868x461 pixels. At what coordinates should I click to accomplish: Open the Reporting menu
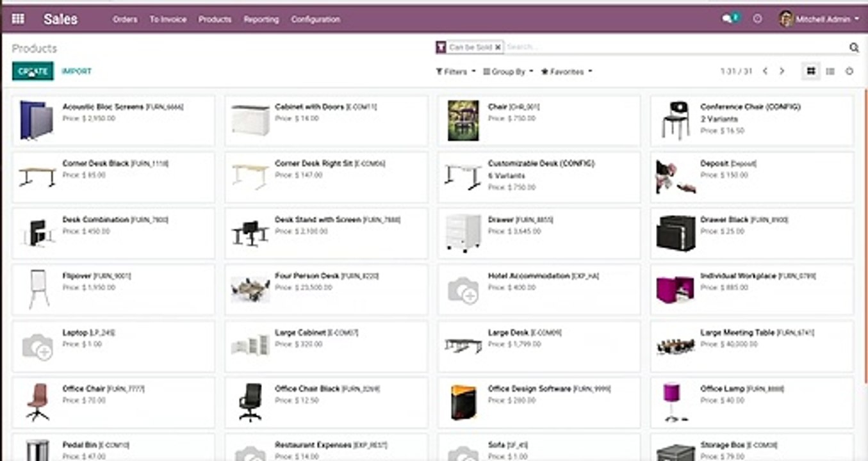click(x=261, y=19)
